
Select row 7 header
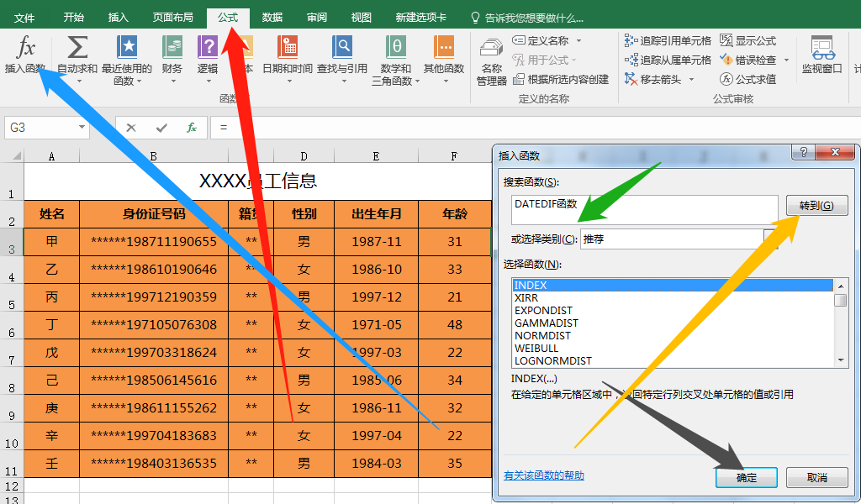pos(12,353)
